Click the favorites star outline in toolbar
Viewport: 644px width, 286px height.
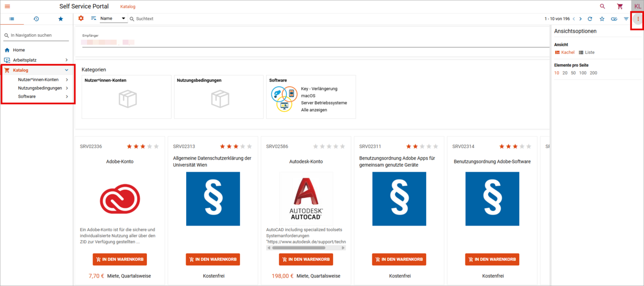[602, 19]
